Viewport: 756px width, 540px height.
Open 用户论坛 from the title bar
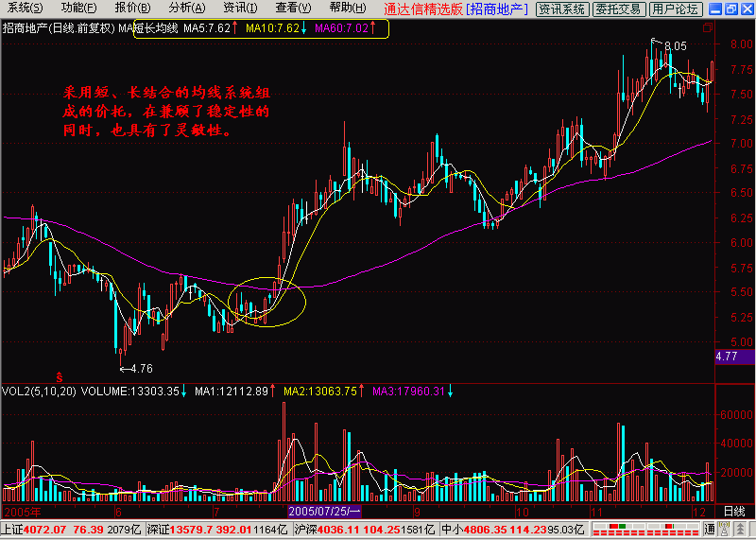pyautogui.click(x=677, y=9)
